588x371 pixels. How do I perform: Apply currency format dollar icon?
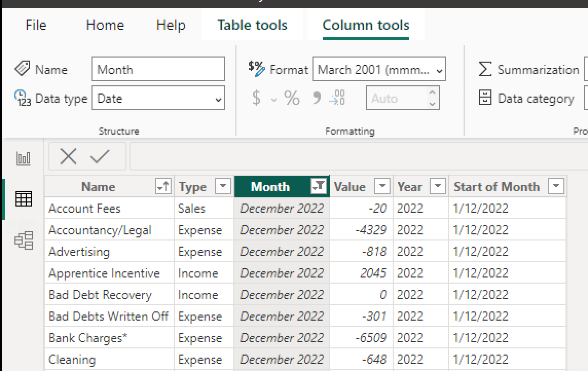coord(256,98)
